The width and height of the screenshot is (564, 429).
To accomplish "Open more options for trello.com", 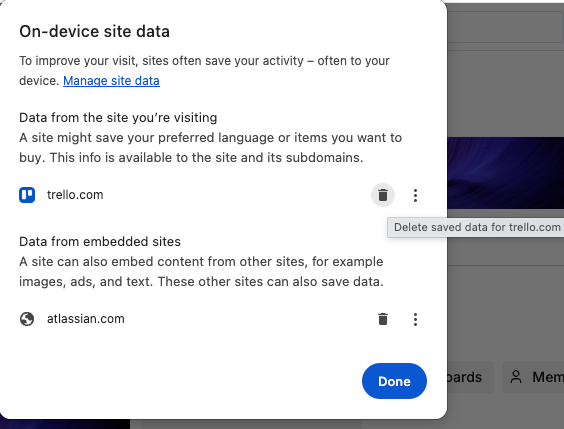I will [x=415, y=195].
